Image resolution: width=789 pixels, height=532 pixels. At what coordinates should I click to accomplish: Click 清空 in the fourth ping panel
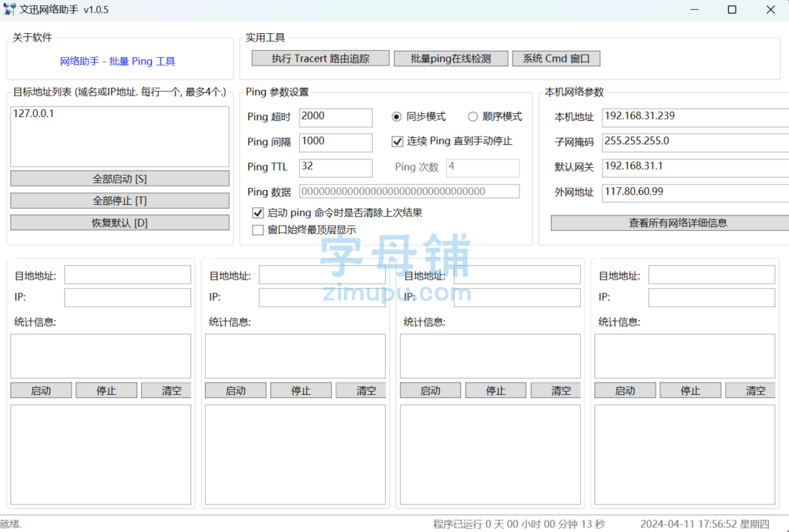click(750, 390)
